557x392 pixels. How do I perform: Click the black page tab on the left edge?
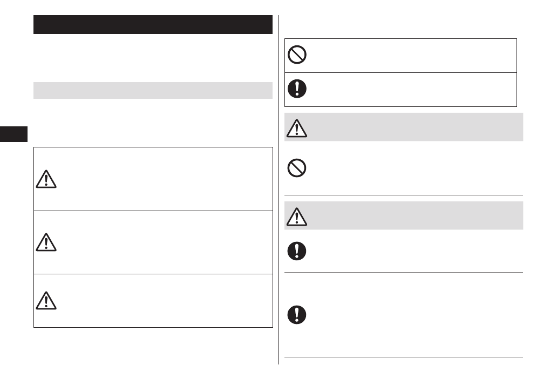[13, 133]
